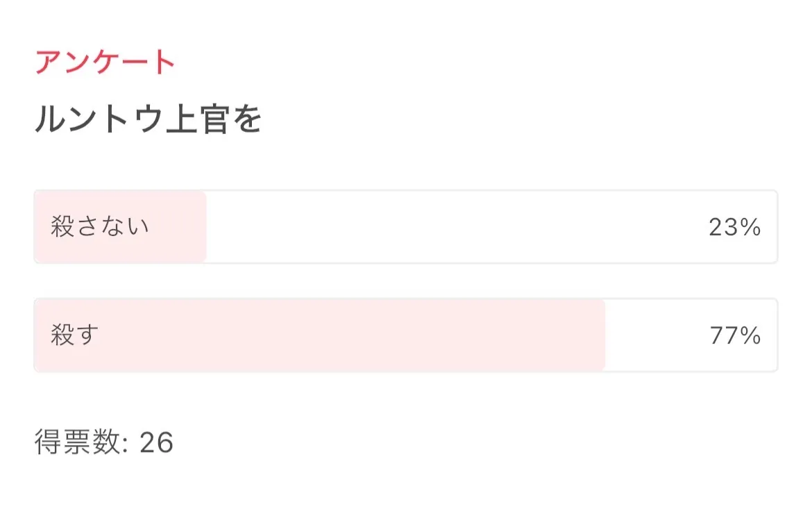Click the white unfilled area of 殺さない bar
Screen dimensions: 812x527
[451, 227]
